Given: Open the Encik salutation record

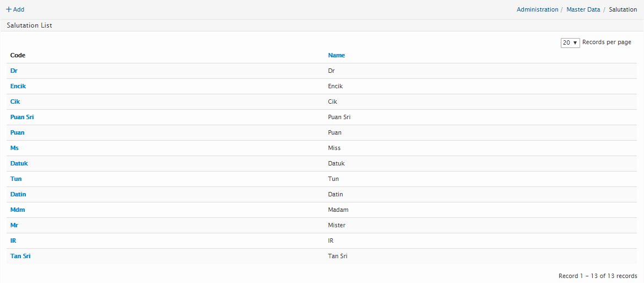Looking at the screenshot, I should [18, 86].
